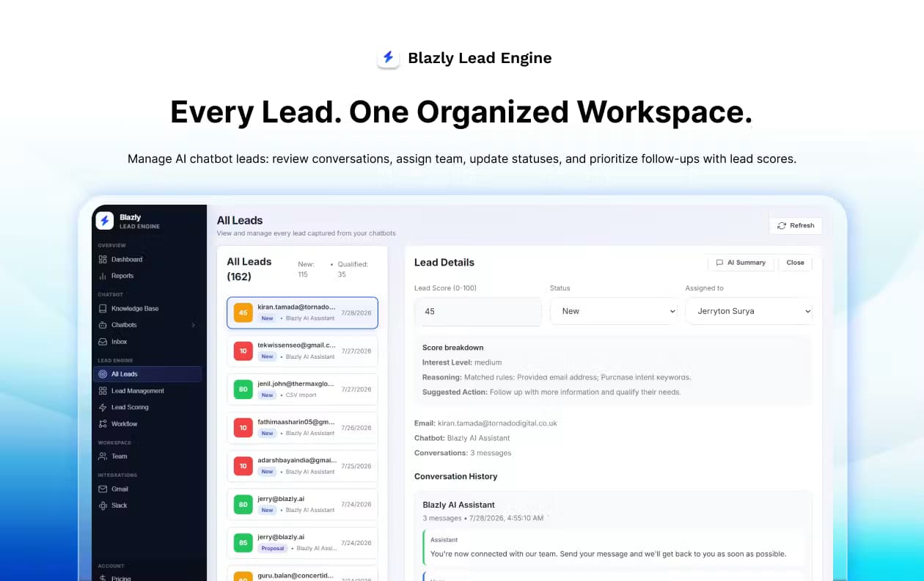Click the AI Summary chat icon
The height and width of the screenshot is (581, 924).
click(719, 263)
